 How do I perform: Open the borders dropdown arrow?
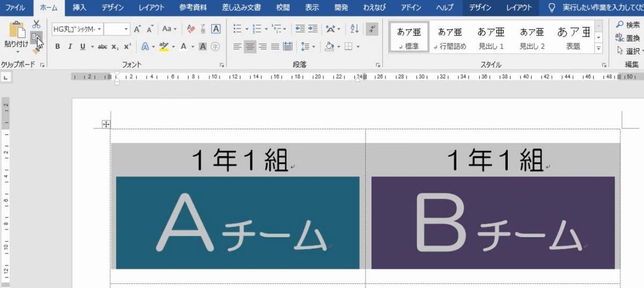(x=357, y=47)
